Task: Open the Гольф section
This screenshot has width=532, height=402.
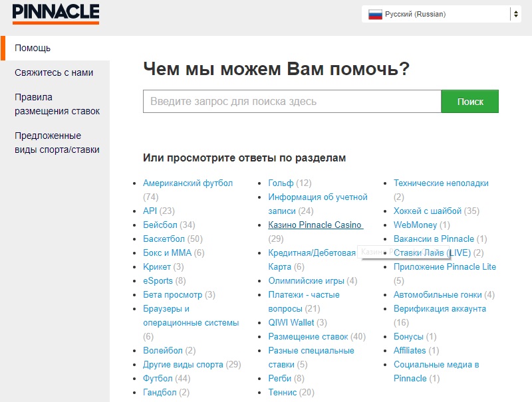Action: coord(281,183)
